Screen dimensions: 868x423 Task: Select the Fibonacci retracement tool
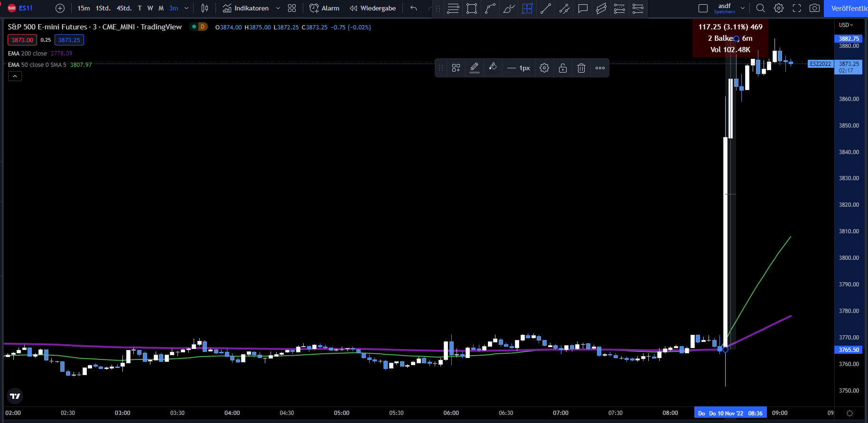point(619,9)
